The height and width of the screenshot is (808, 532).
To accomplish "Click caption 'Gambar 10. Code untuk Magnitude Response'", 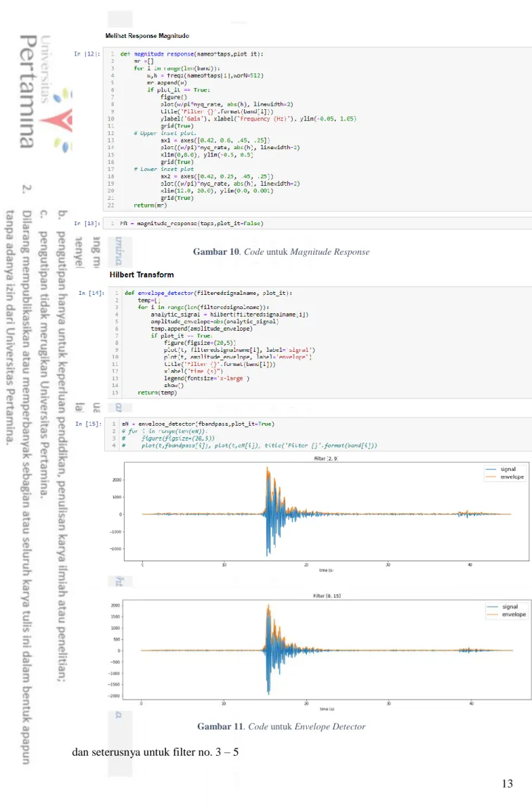I will coord(281,252).
